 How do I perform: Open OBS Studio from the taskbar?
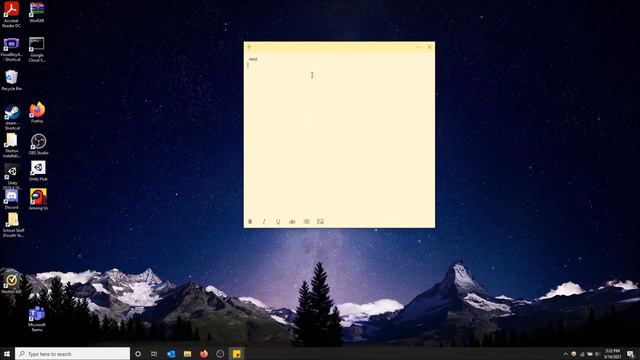point(220,354)
